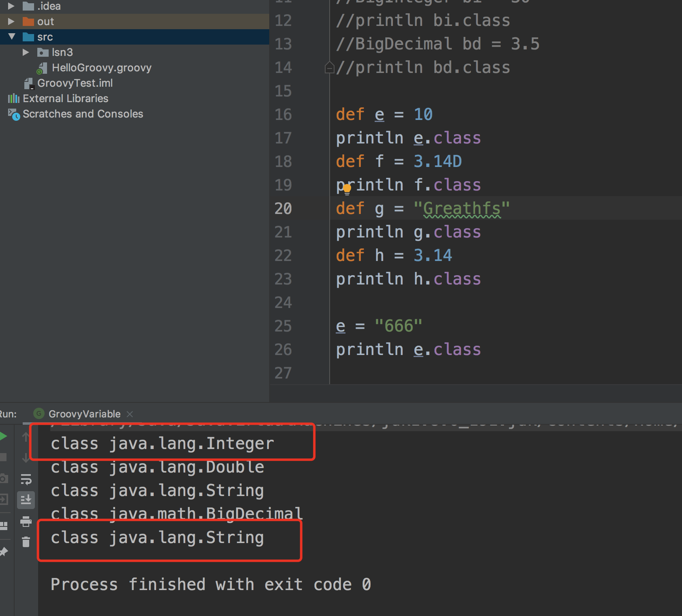Click 'Process finished with exit code 0'
682x616 pixels.
[211, 584]
